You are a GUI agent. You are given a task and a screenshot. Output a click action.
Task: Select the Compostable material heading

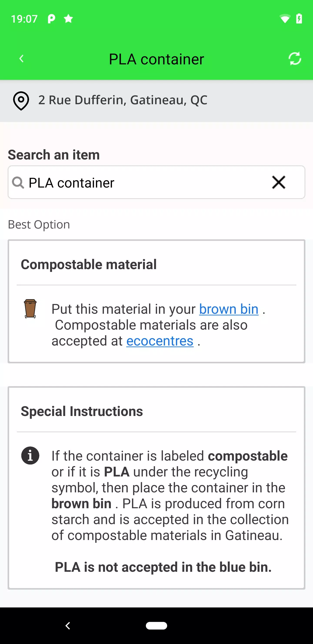pos(89,265)
